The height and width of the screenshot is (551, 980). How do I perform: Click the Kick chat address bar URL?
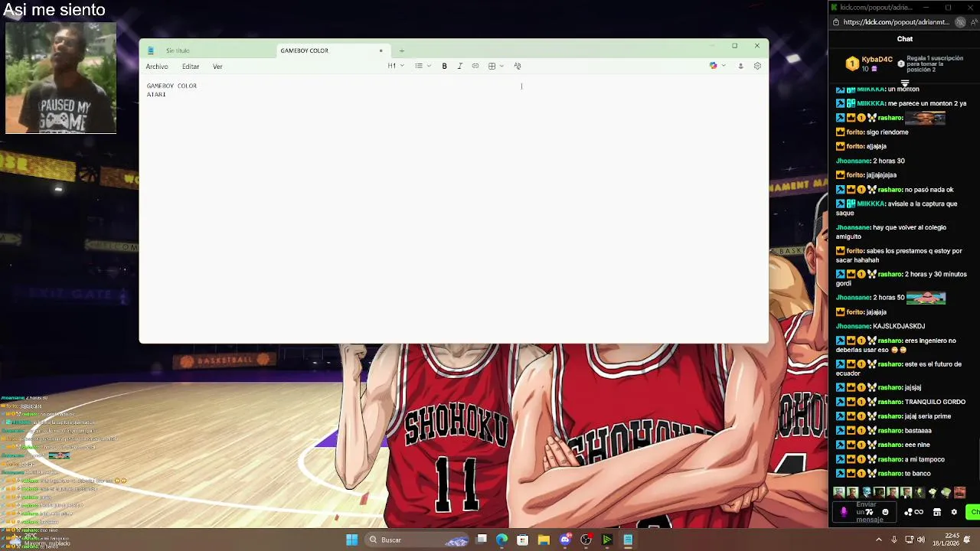pyautogui.click(x=895, y=22)
